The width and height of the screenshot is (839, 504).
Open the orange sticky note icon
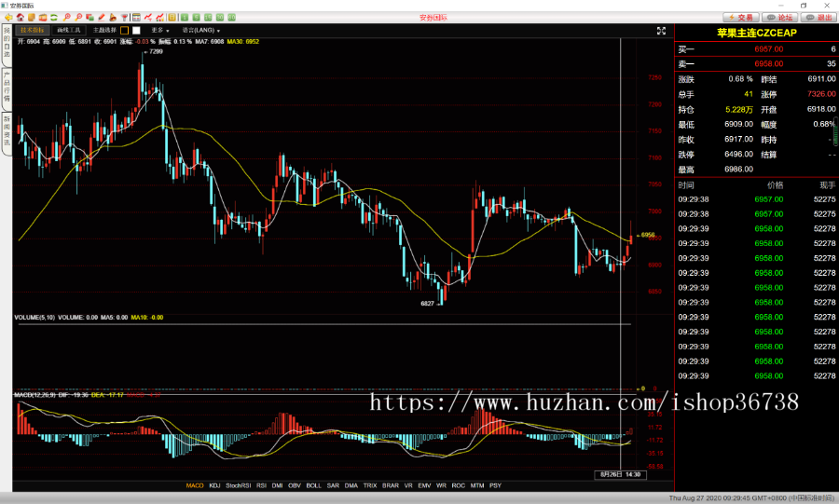(32, 18)
